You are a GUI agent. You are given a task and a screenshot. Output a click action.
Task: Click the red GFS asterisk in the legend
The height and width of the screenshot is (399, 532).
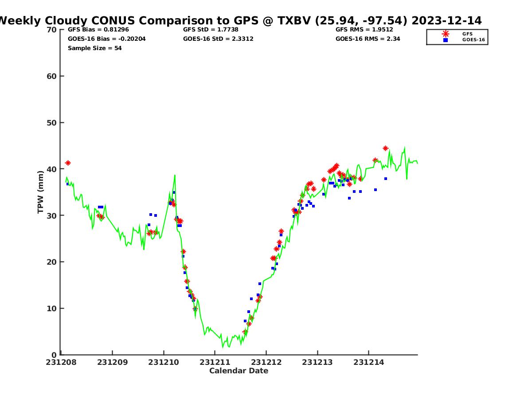446,34
